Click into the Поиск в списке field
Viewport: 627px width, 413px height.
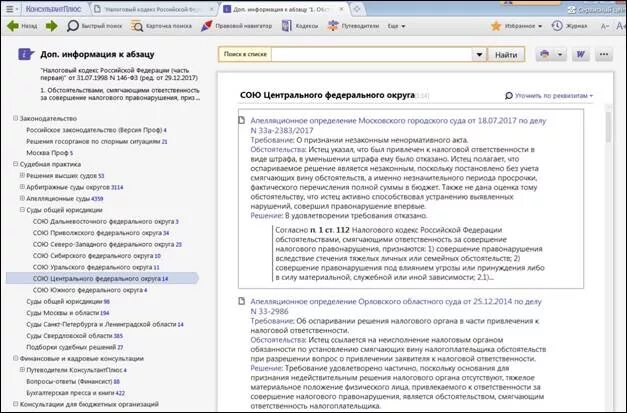(x=371, y=54)
